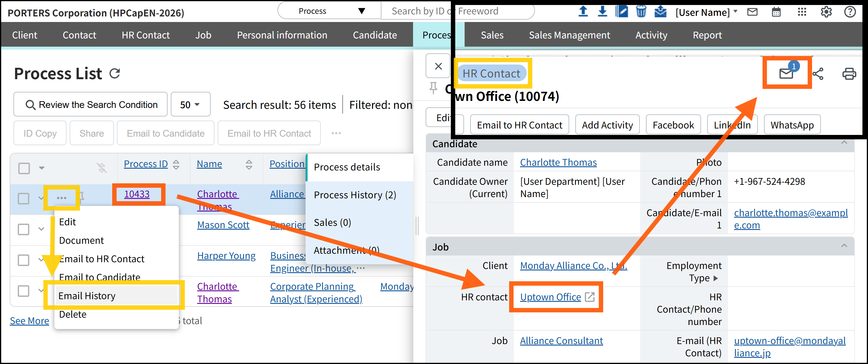Open the apps grid icon

[802, 12]
